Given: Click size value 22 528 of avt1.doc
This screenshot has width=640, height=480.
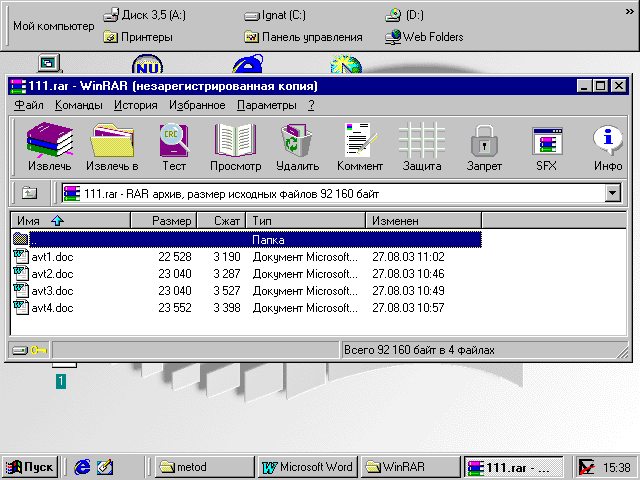Looking at the screenshot, I should [175, 257].
